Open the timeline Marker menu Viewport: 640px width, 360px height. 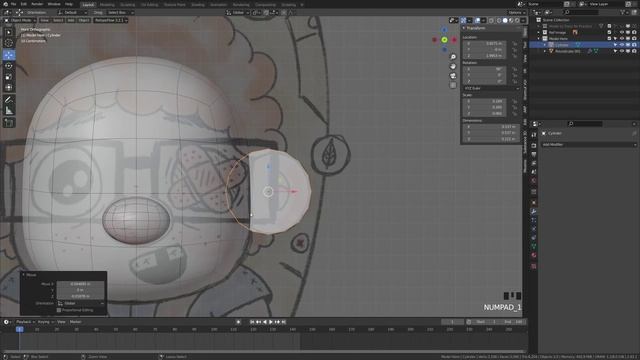[76, 322]
